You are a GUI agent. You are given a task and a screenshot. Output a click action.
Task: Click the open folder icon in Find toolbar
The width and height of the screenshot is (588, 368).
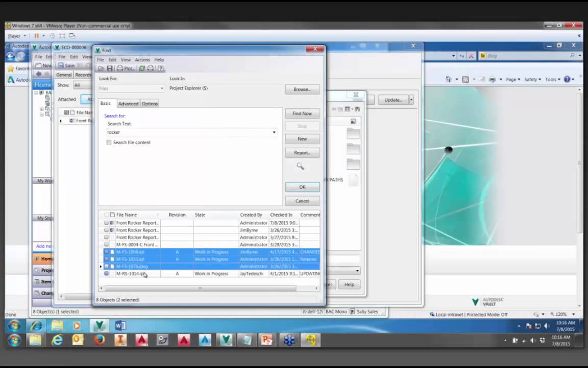(x=101, y=68)
